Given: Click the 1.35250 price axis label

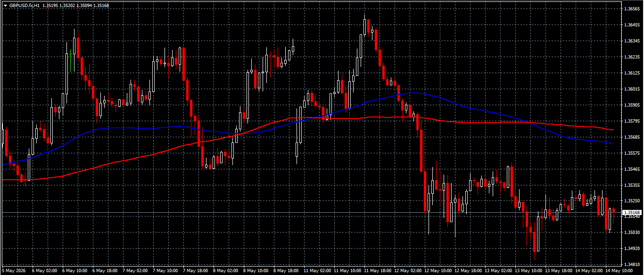Looking at the screenshot, I should coord(632,201).
